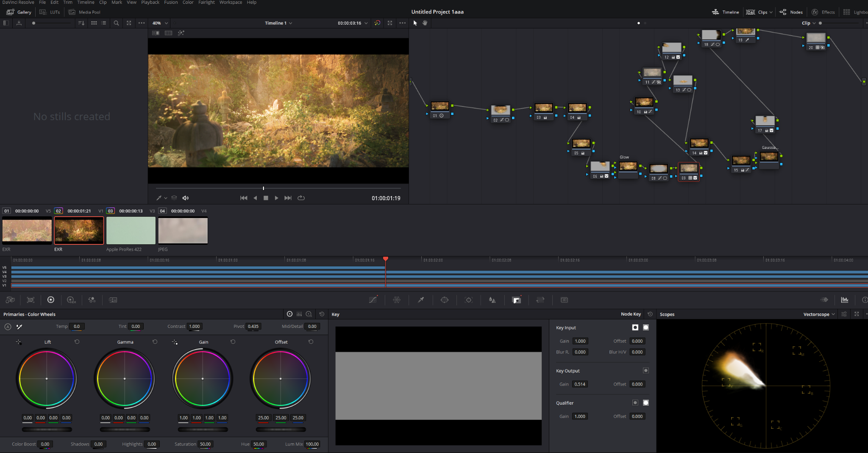This screenshot has height=453, width=868.
Task: Open the Color menu
Action: coord(188,3)
